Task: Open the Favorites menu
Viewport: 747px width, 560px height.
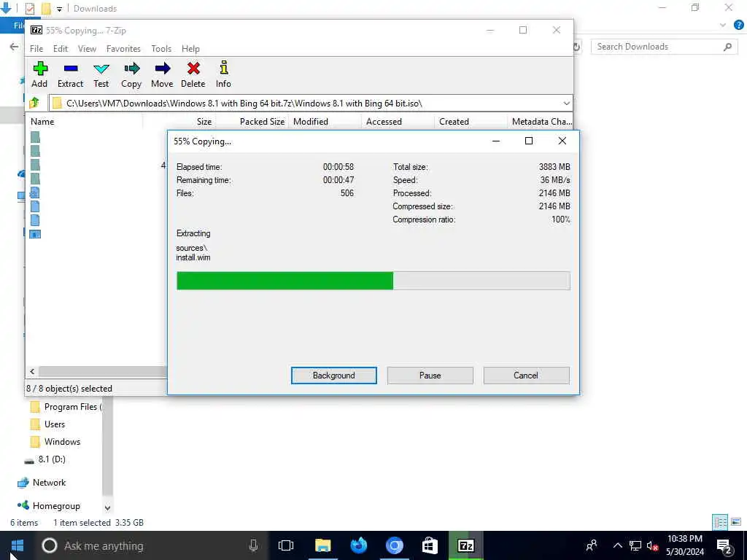Action: click(x=123, y=49)
